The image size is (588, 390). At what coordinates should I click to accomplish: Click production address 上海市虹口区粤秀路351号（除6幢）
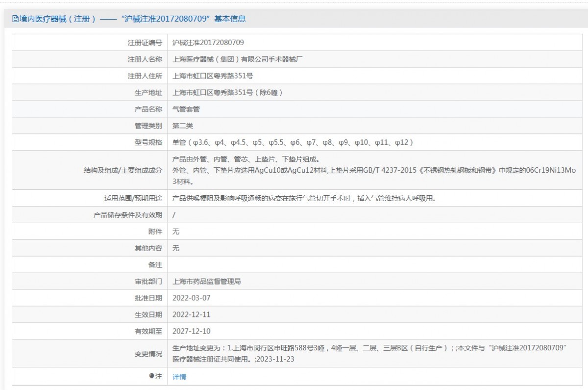click(x=228, y=93)
